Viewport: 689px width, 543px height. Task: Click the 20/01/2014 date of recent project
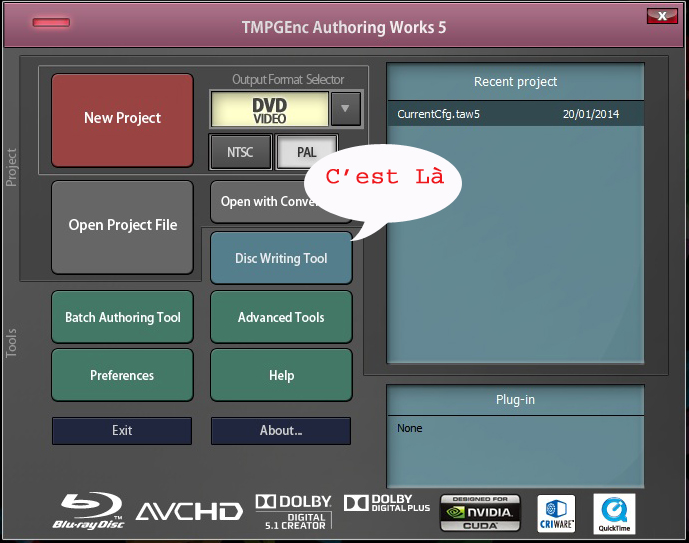[x=591, y=114]
